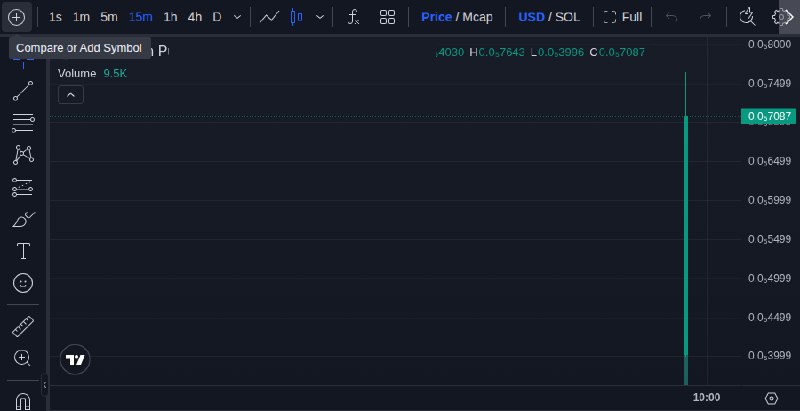The image size is (800, 411).
Task: Expand the timeframe interval dropdown
Action: tap(237, 17)
